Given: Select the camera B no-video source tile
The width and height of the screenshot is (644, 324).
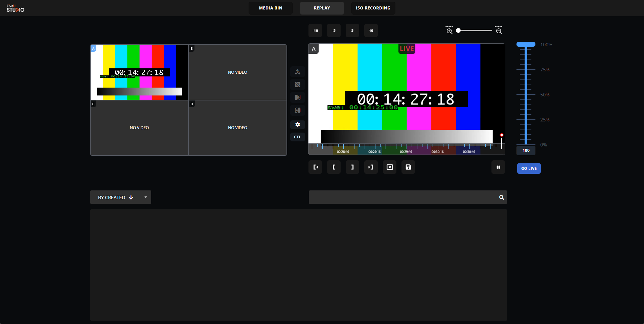Looking at the screenshot, I should coord(237,72).
